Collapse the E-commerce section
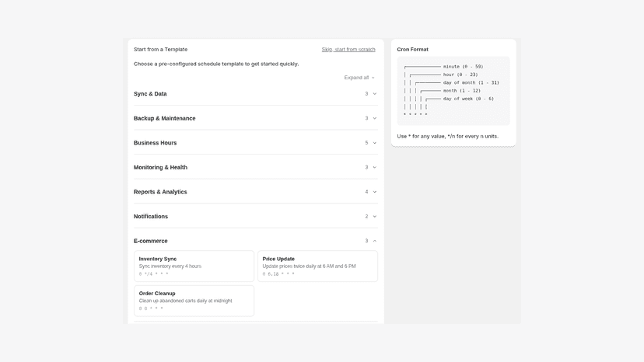Image resolution: width=644 pixels, height=362 pixels. coord(255,241)
